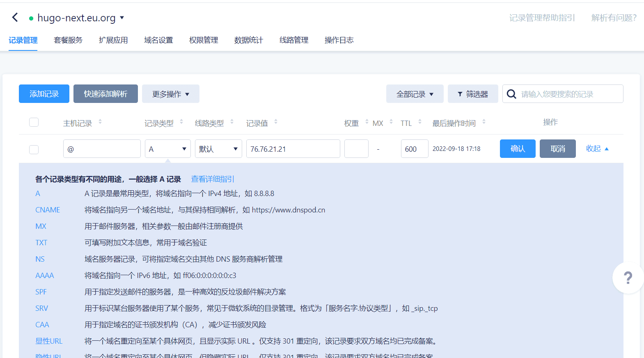Image resolution: width=644 pixels, height=358 pixels.
Task: Click the search magnifier icon
Action: [511, 94]
